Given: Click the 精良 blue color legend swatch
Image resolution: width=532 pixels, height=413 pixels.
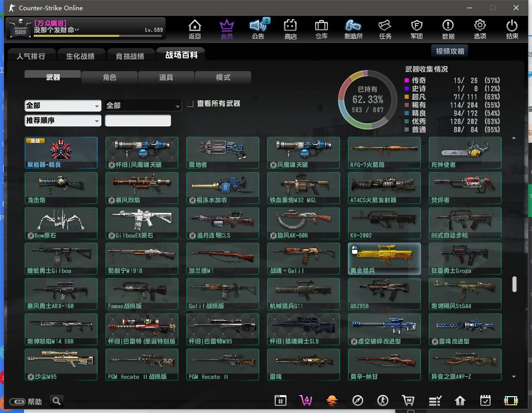Looking at the screenshot, I should [407, 113].
